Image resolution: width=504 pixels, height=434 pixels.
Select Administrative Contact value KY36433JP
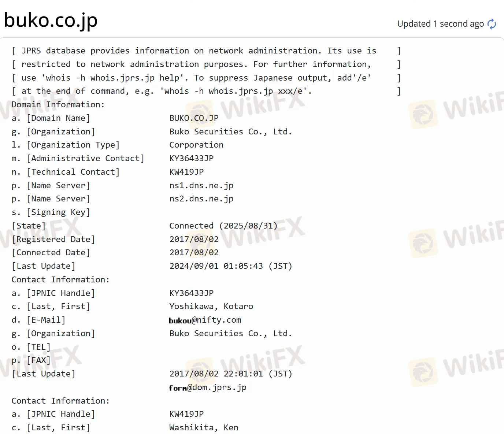click(x=191, y=158)
